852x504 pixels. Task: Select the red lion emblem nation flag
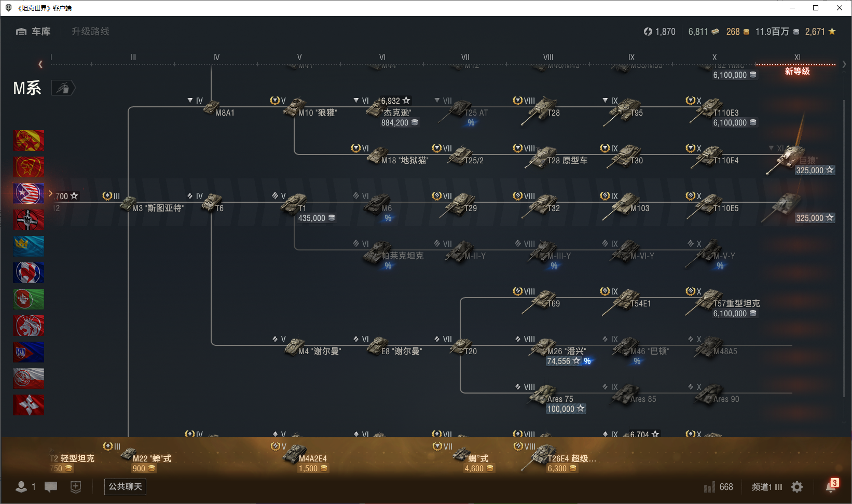(x=29, y=326)
